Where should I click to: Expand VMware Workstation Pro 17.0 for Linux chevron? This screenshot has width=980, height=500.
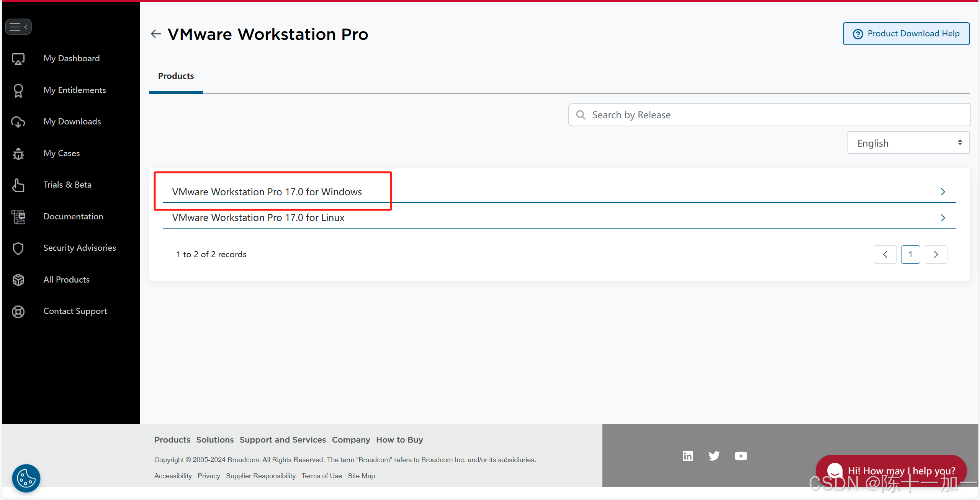pos(943,218)
